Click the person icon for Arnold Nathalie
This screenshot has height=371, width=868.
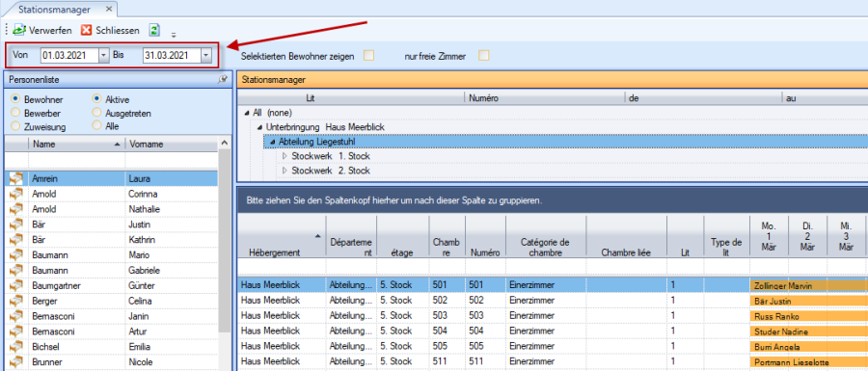pos(16,209)
